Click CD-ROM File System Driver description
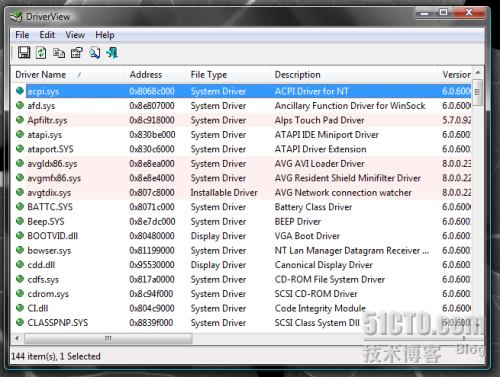The image size is (500, 377). [x=330, y=279]
